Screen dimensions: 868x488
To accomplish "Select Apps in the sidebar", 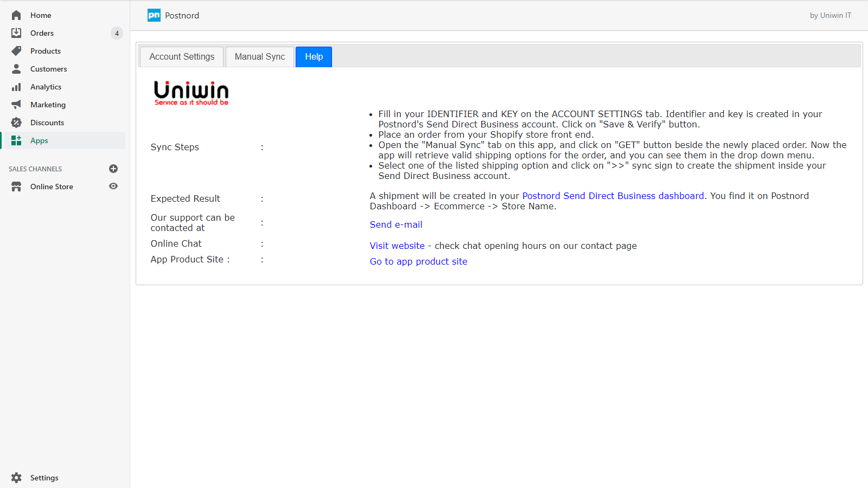I will [65, 140].
